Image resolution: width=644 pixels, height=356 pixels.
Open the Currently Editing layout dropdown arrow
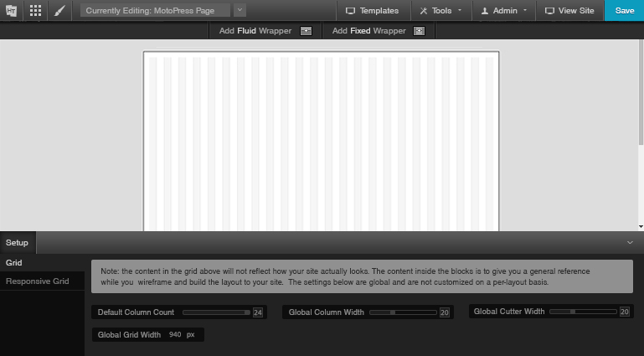[x=240, y=10]
